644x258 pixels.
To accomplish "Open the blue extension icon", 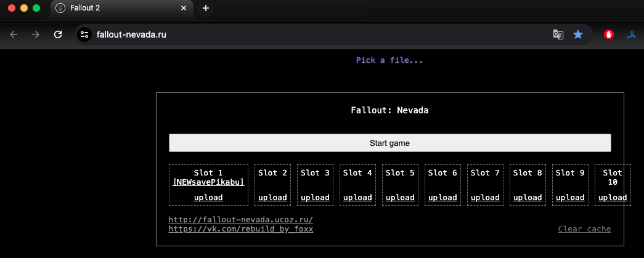I will (631, 34).
